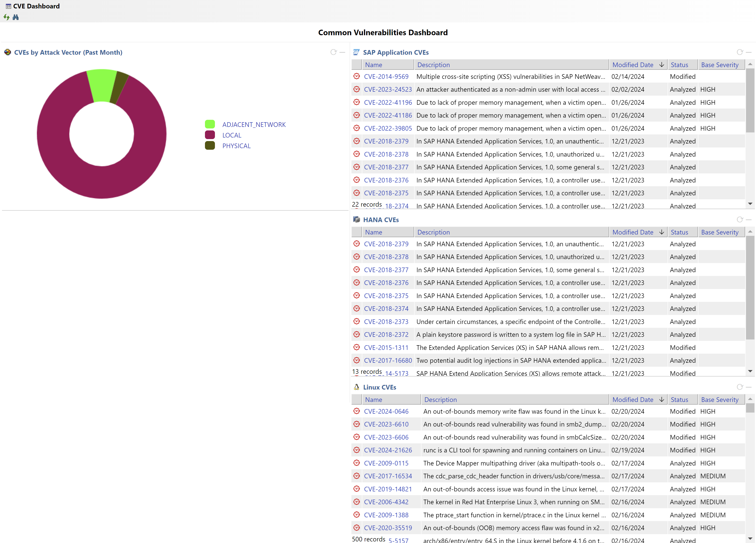Click the sort arrow on Linux Modified Date column
Image resolution: width=756 pixels, height=543 pixels.
point(662,399)
